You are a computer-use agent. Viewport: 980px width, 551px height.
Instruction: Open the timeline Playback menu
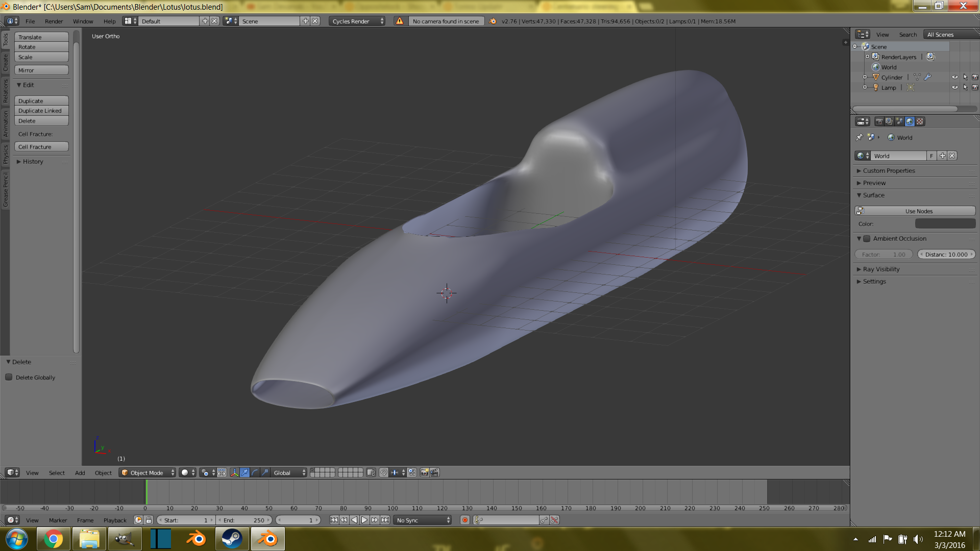115,520
